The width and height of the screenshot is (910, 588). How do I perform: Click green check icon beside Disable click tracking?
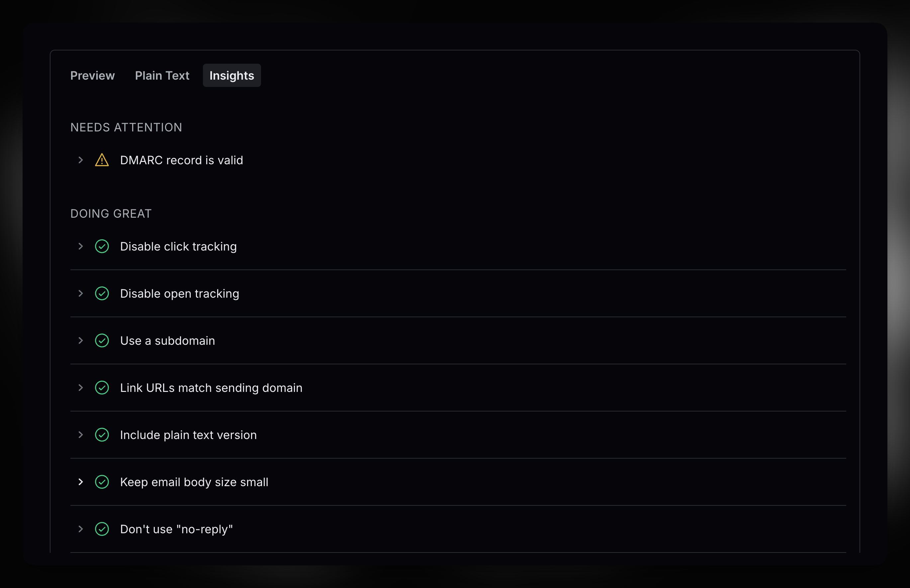102,246
